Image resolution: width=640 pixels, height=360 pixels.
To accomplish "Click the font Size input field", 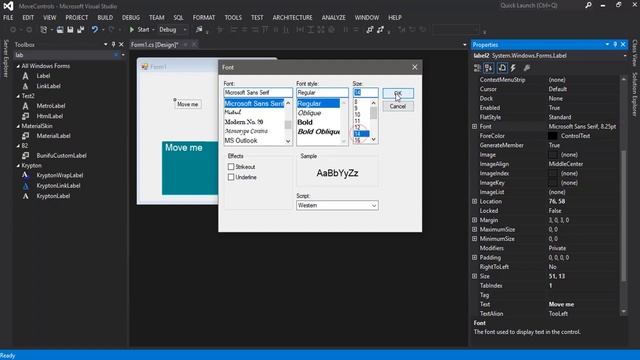I will (x=365, y=93).
